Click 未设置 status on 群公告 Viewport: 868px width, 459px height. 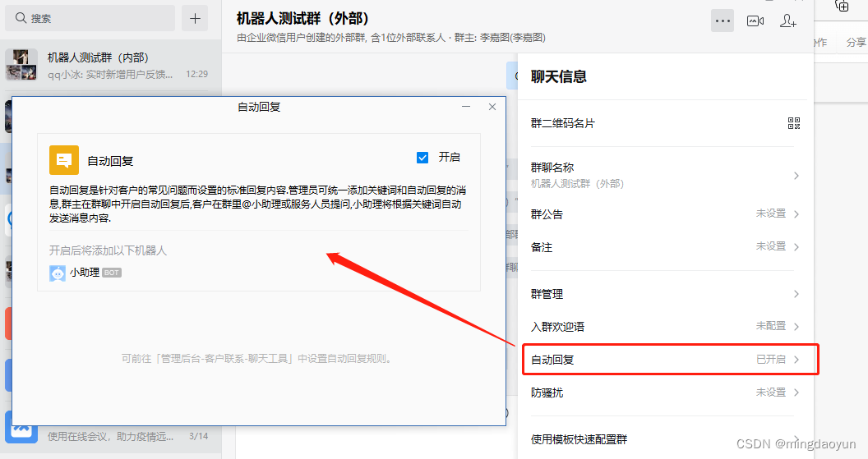pyautogui.click(x=770, y=213)
